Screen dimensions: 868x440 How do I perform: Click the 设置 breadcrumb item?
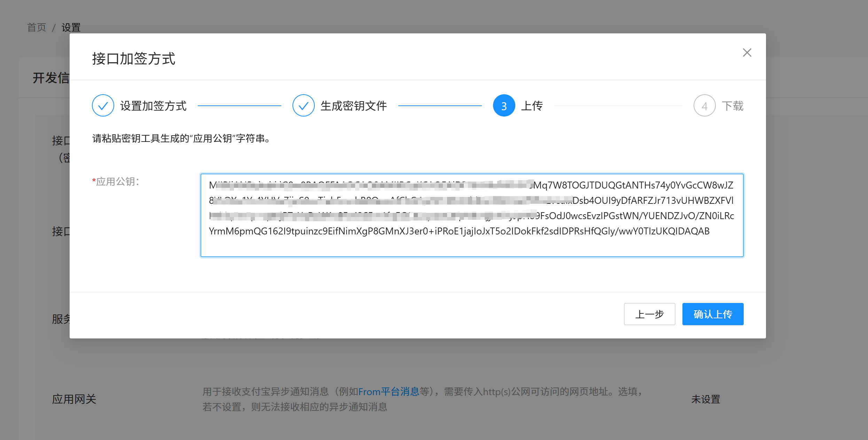tap(71, 27)
